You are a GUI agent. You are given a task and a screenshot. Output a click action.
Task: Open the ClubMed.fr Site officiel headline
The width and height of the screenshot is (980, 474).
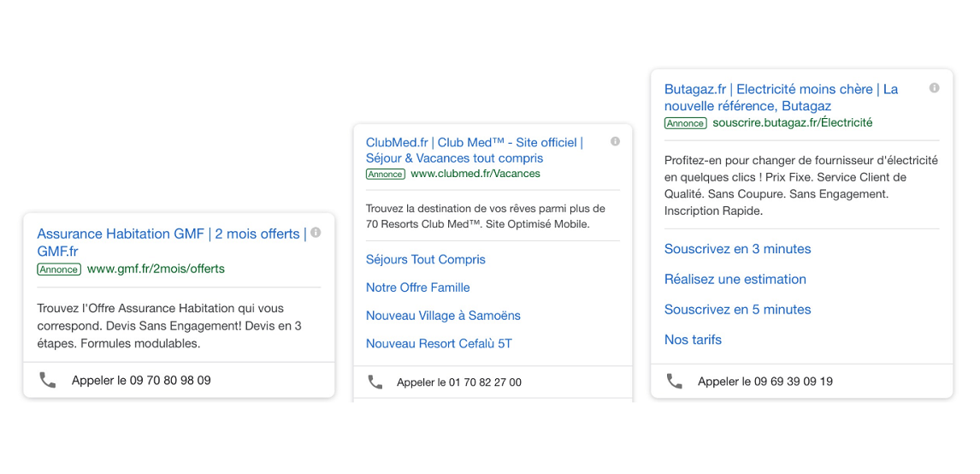click(x=475, y=151)
